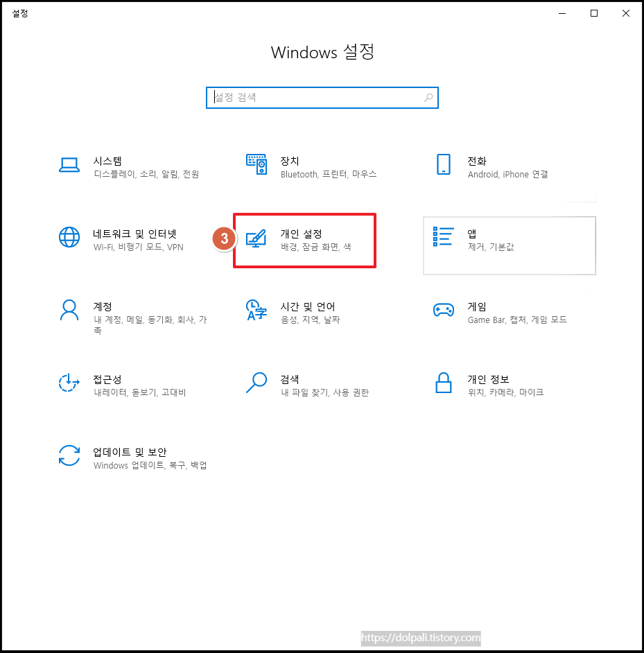Select the 장치 Bluetooth and printer icon
This screenshot has width=644, height=653.
pos(256,165)
